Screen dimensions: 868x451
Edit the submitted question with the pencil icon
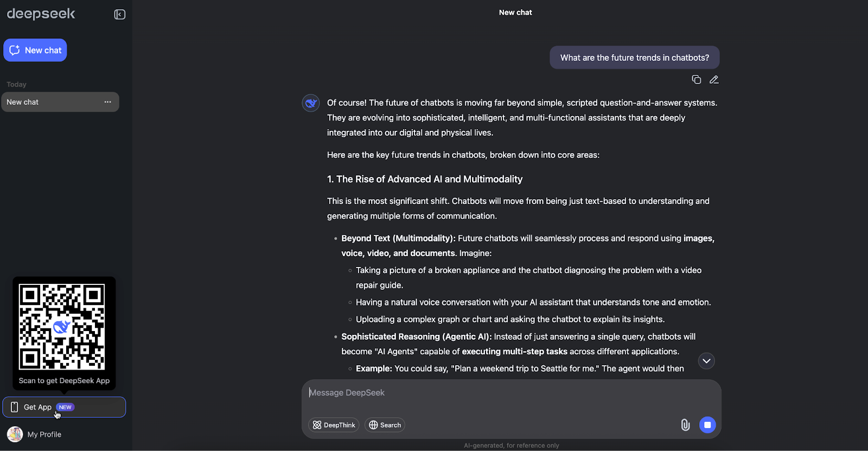coord(714,79)
